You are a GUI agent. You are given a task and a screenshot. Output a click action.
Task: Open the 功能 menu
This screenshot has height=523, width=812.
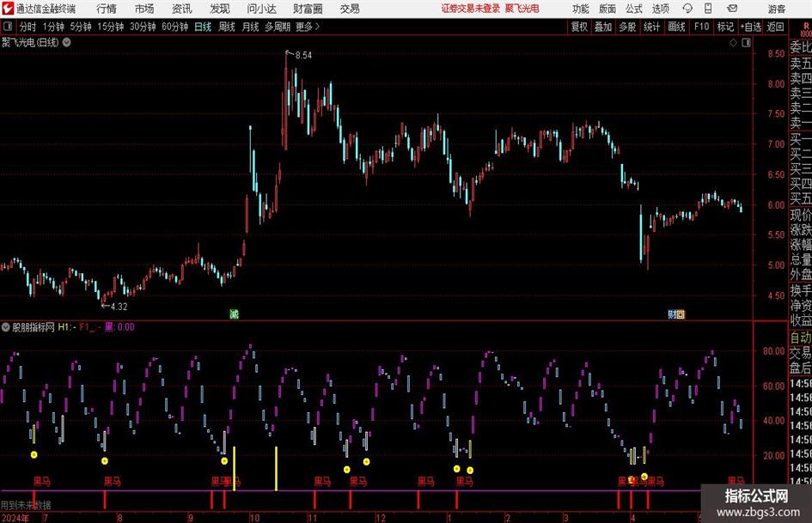[x=581, y=9]
